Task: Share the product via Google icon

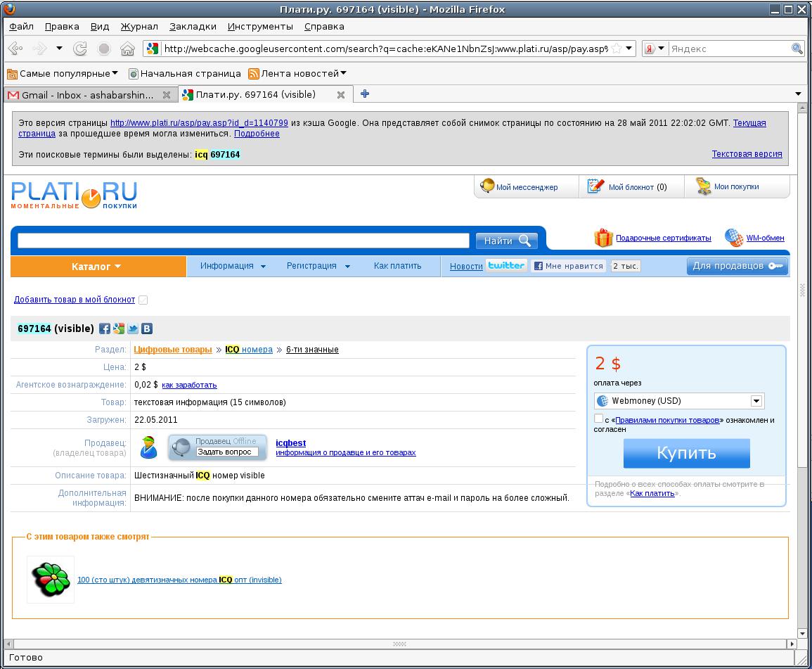Action: (x=119, y=329)
